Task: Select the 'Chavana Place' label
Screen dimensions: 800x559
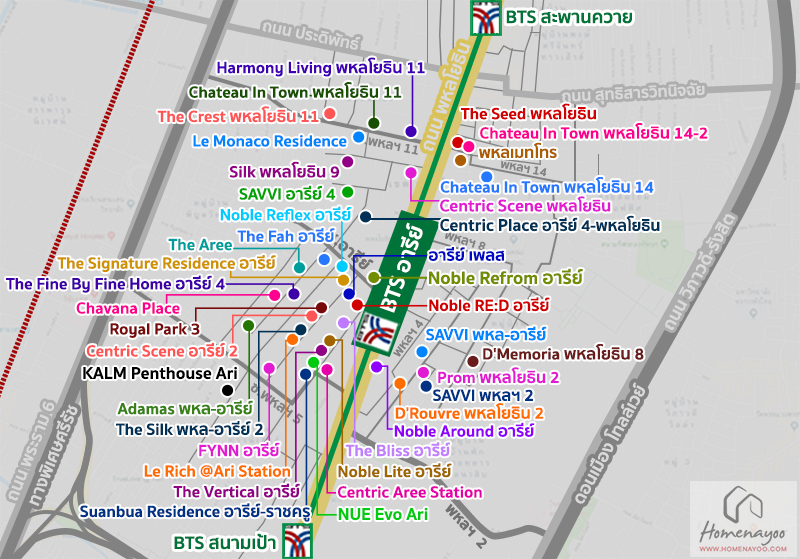Action: (x=128, y=309)
